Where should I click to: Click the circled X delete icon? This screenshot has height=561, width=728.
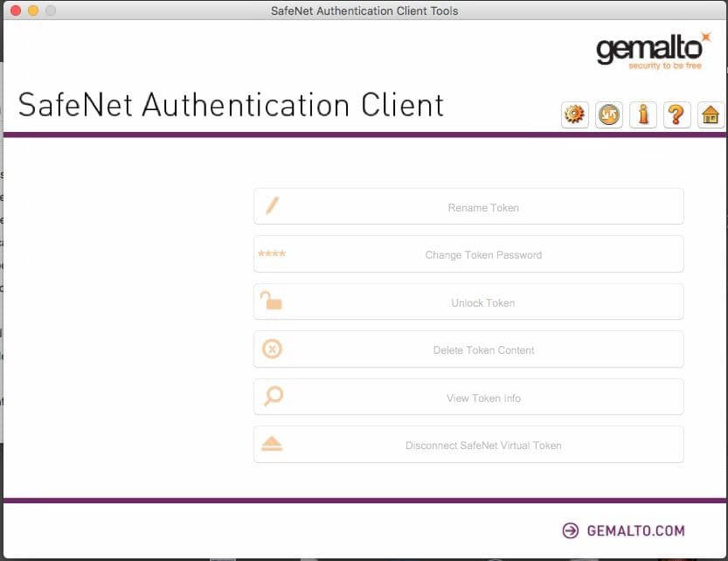click(272, 349)
